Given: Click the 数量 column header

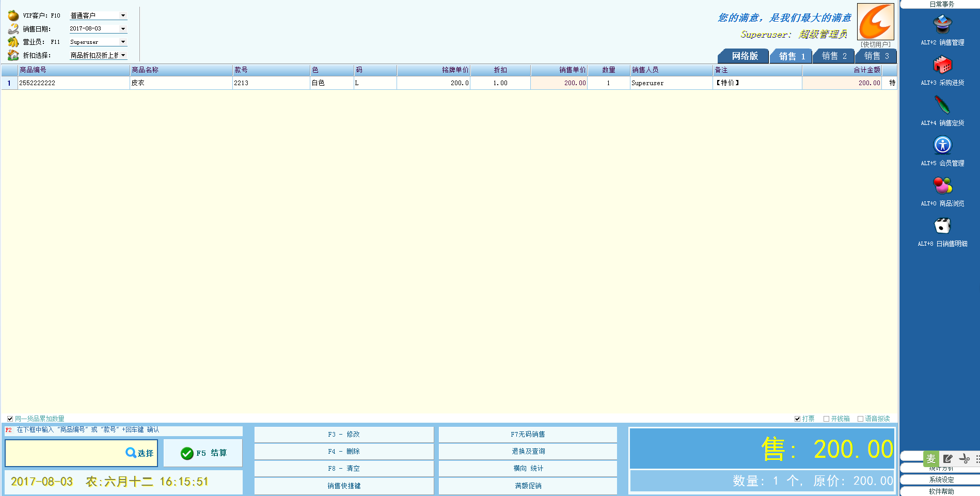Looking at the screenshot, I should point(609,70).
